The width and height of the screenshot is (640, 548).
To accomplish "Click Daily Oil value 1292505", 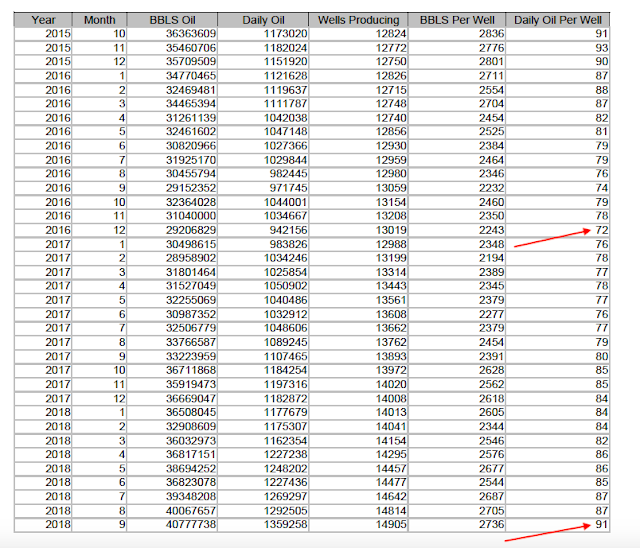I will (x=285, y=510).
